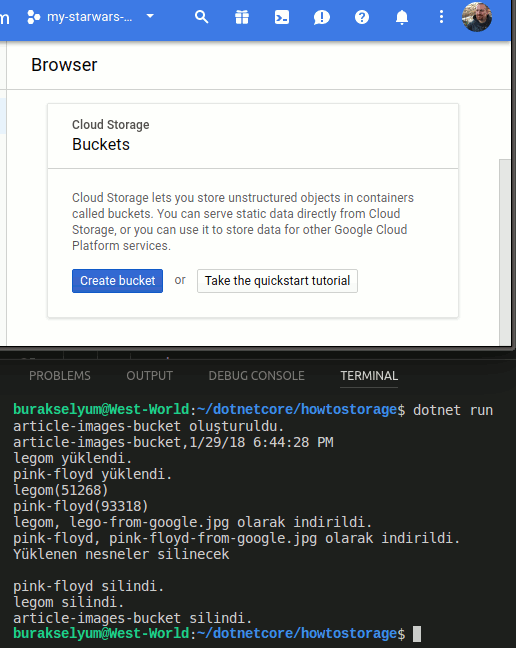The width and height of the screenshot is (516, 648).
Task: Click the 'pink-floyd yüklendi.' terminal line
Action: 93,474
